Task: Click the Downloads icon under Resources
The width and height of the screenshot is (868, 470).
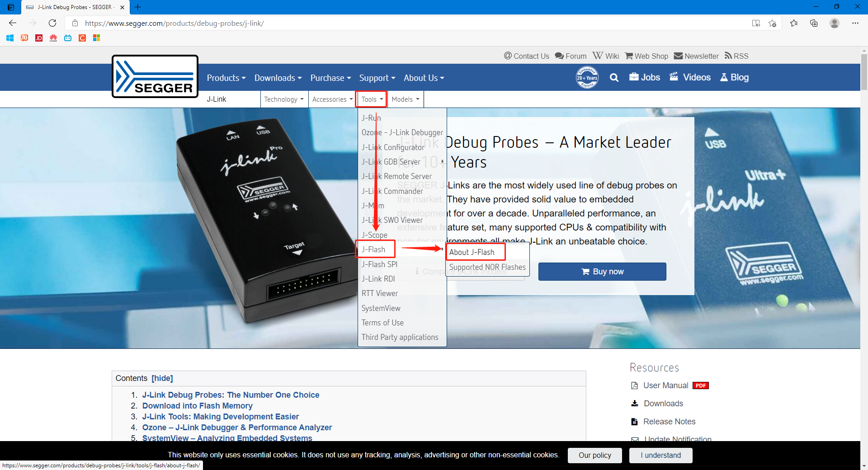Action: coord(634,404)
